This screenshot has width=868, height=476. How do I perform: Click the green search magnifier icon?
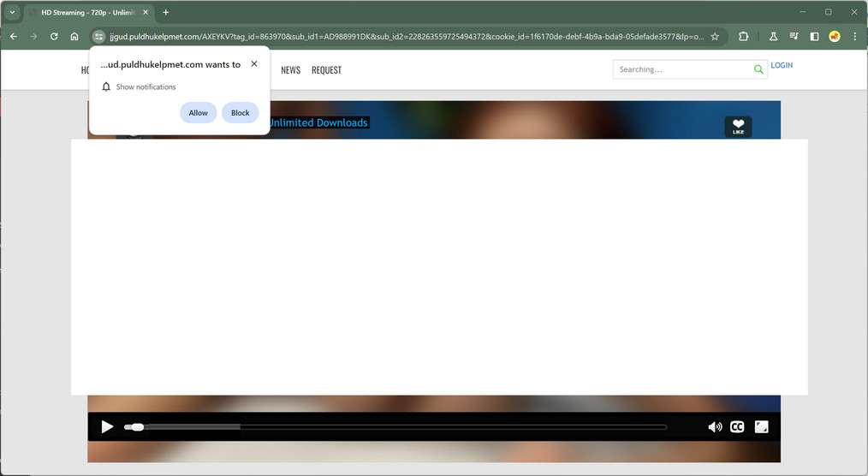click(758, 69)
